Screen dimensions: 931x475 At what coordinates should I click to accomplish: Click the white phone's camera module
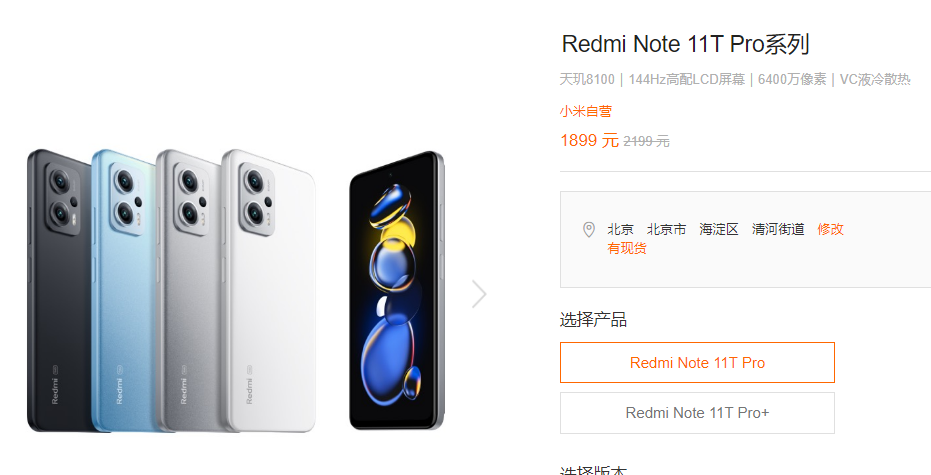coord(256,198)
